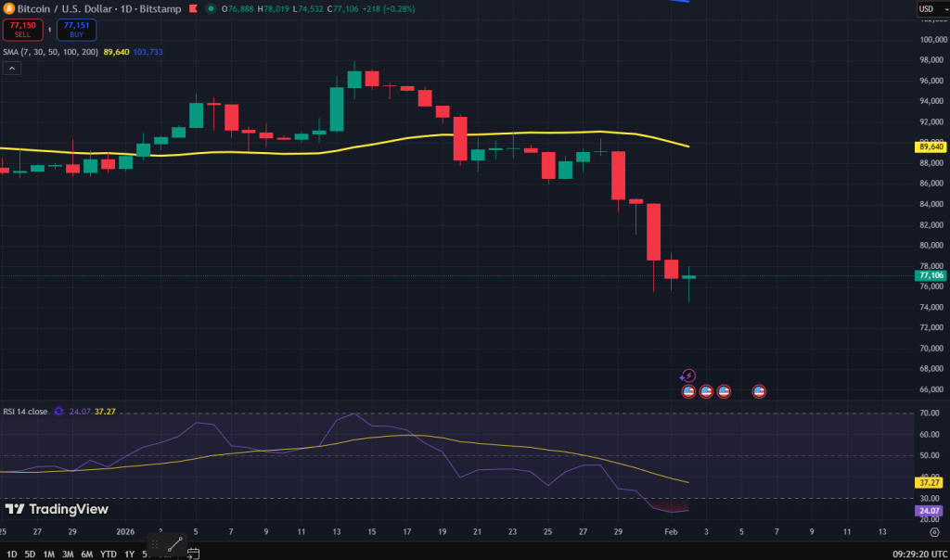Click the RSI 14 close indicator label

pos(25,412)
